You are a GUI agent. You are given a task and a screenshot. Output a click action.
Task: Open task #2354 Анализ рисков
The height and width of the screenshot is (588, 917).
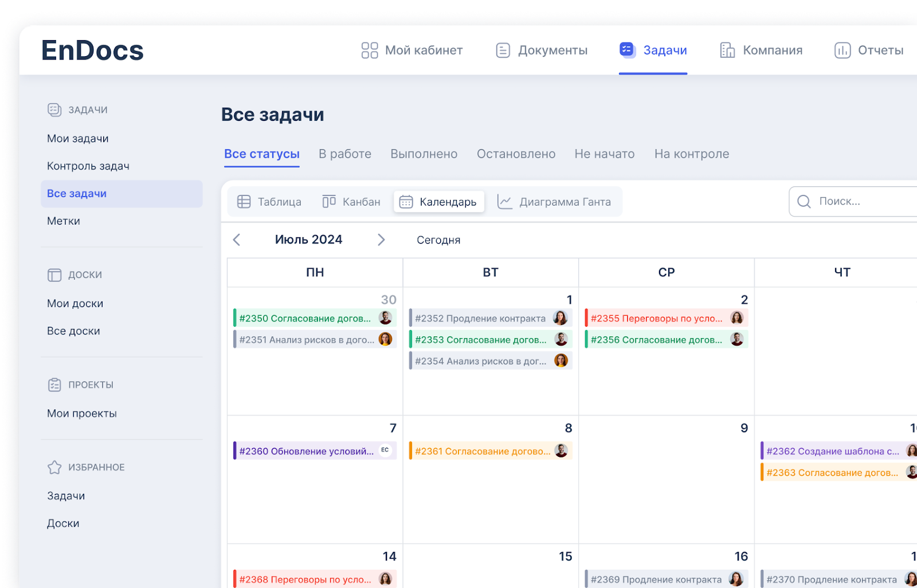point(491,360)
